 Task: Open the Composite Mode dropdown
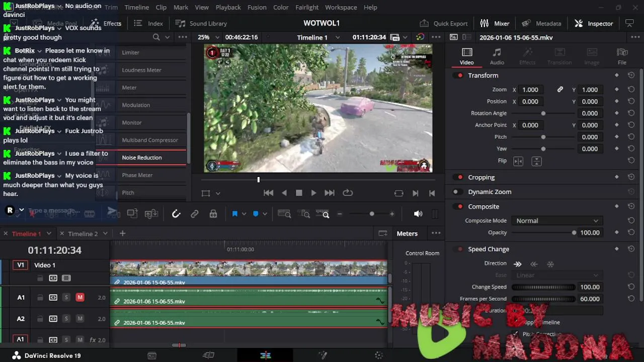557,221
